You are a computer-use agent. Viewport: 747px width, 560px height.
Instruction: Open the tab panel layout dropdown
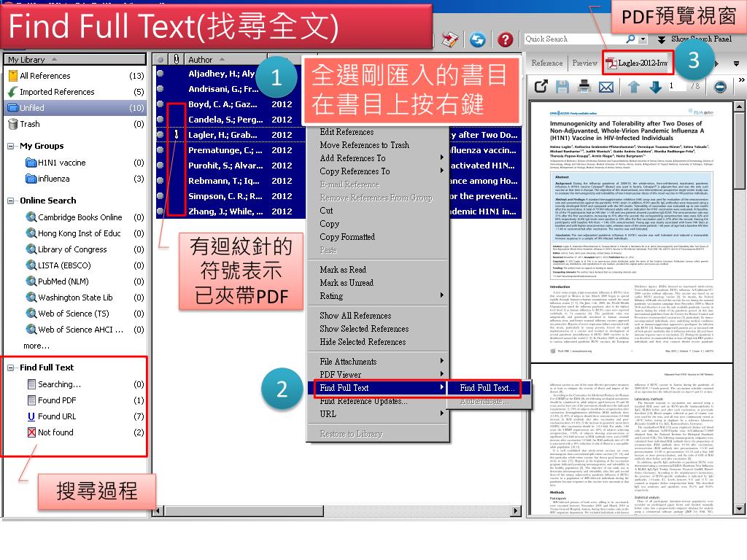737,63
